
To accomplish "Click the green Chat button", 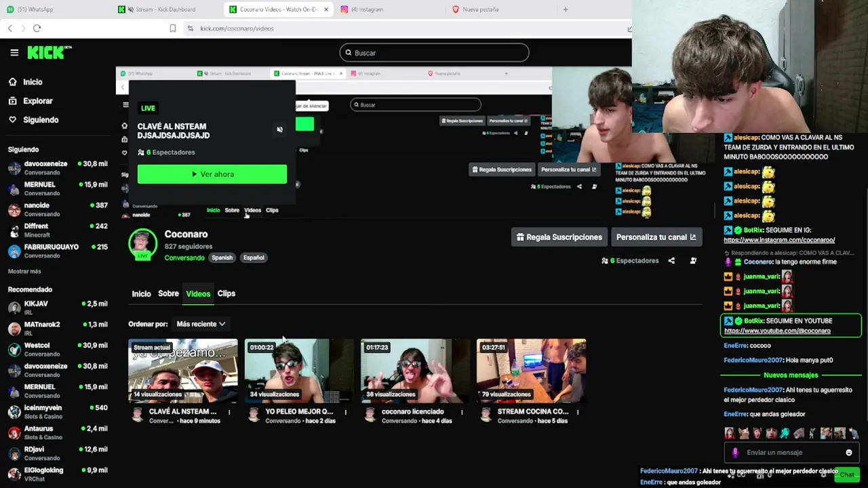I will (847, 475).
